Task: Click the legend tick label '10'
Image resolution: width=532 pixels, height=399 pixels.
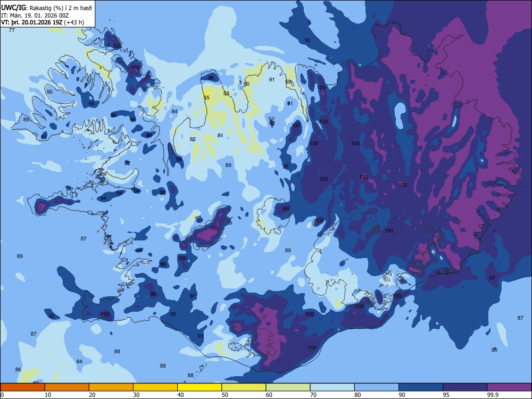Action: (x=48, y=395)
